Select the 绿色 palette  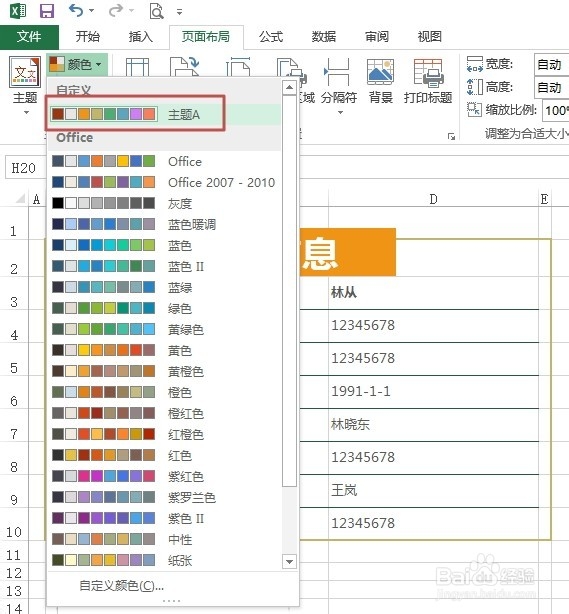point(164,309)
